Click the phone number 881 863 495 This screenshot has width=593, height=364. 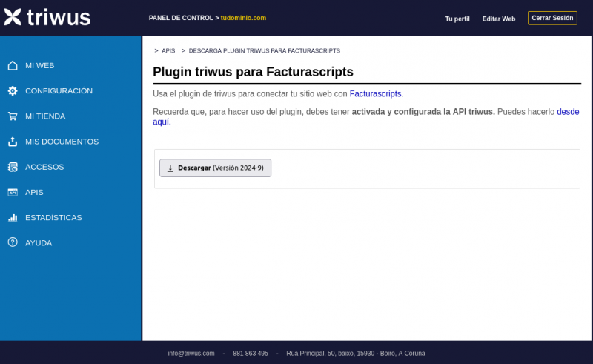tap(251, 354)
